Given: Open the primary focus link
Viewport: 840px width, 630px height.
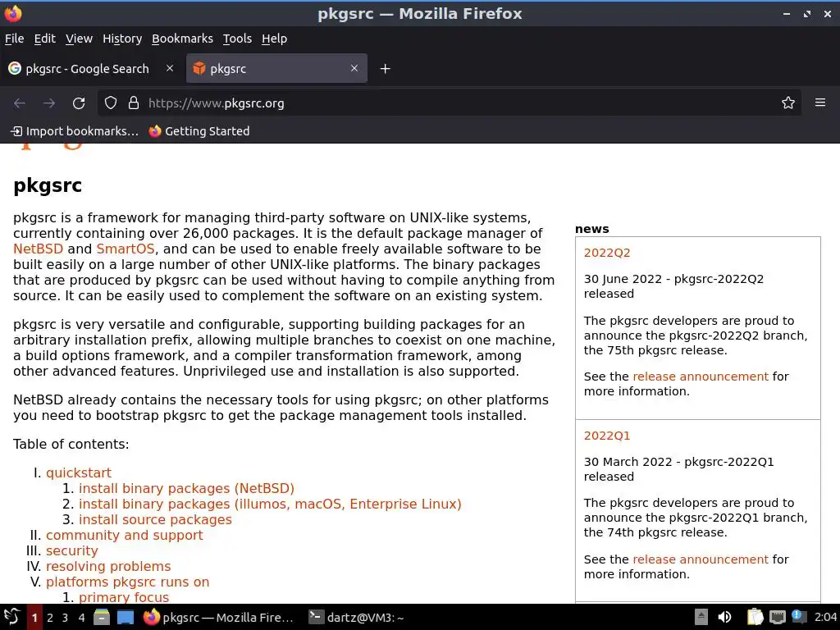Looking at the screenshot, I should click(124, 597).
